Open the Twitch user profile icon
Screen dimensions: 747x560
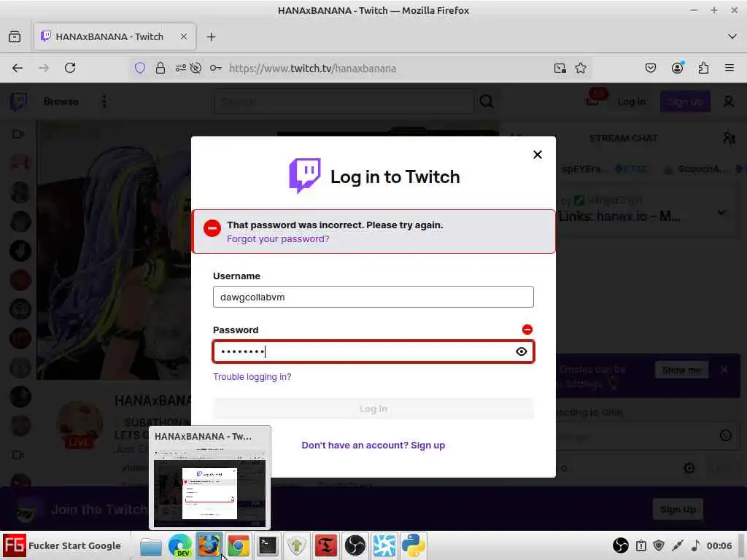pyautogui.click(x=729, y=101)
